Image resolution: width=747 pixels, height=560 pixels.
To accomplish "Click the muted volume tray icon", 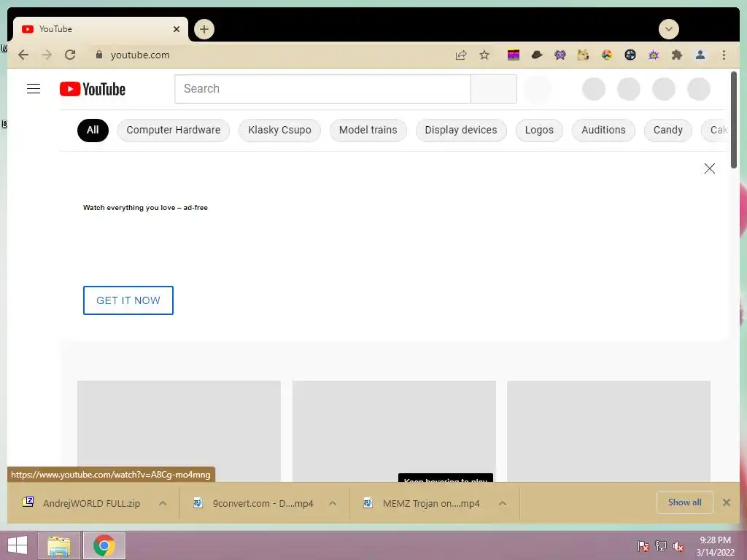I will pos(678,546).
